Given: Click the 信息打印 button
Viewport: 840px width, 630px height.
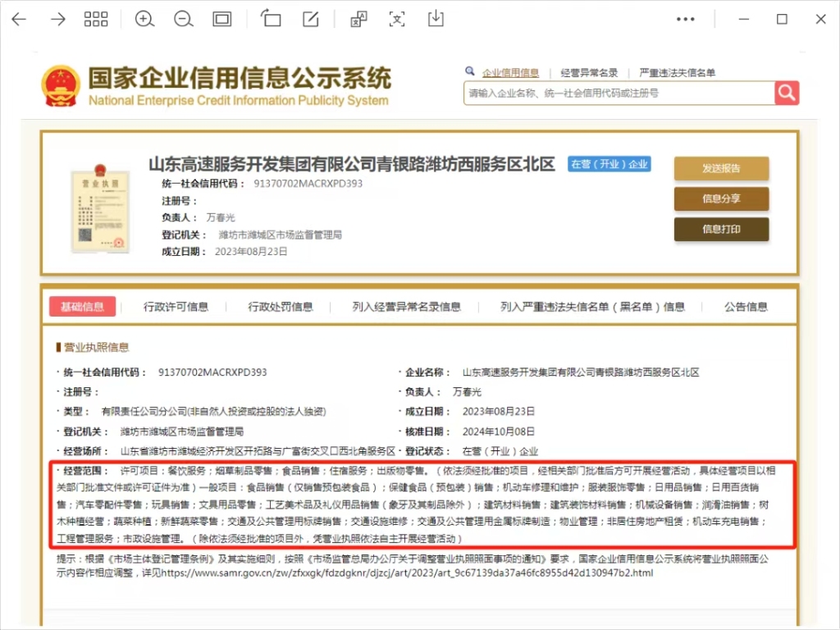Looking at the screenshot, I should tap(721, 230).
